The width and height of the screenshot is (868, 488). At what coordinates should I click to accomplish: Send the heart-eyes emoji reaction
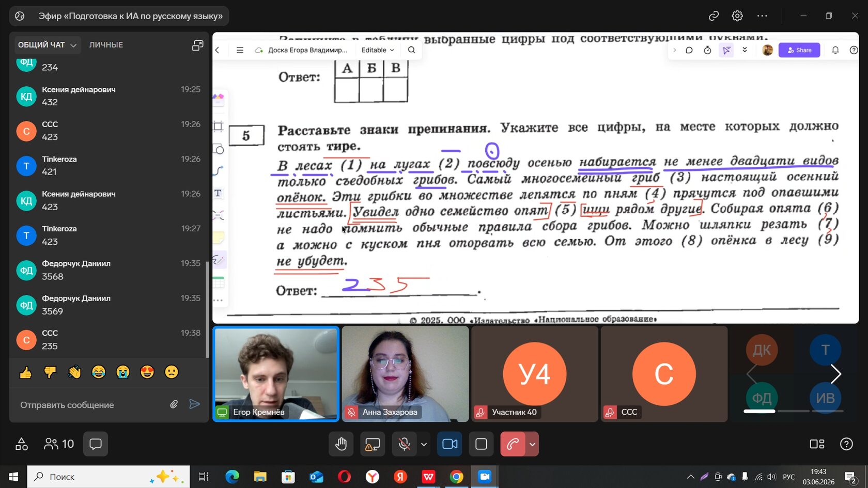click(147, 372)
